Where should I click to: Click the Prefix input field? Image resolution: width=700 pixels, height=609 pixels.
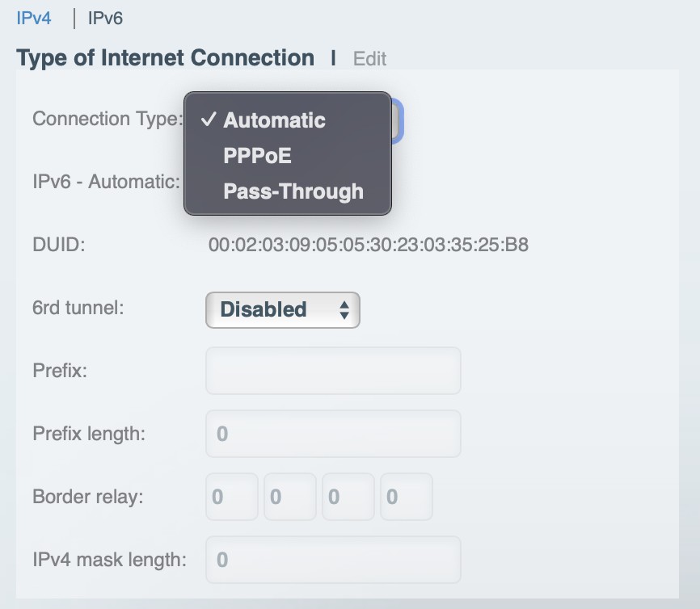click(x=333, y=371)
